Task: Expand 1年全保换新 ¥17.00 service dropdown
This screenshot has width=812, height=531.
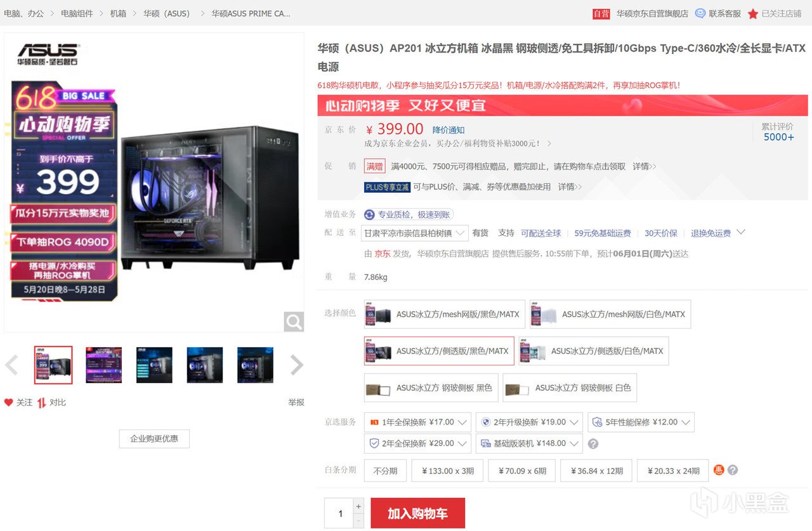Action: tap(417, 422)
